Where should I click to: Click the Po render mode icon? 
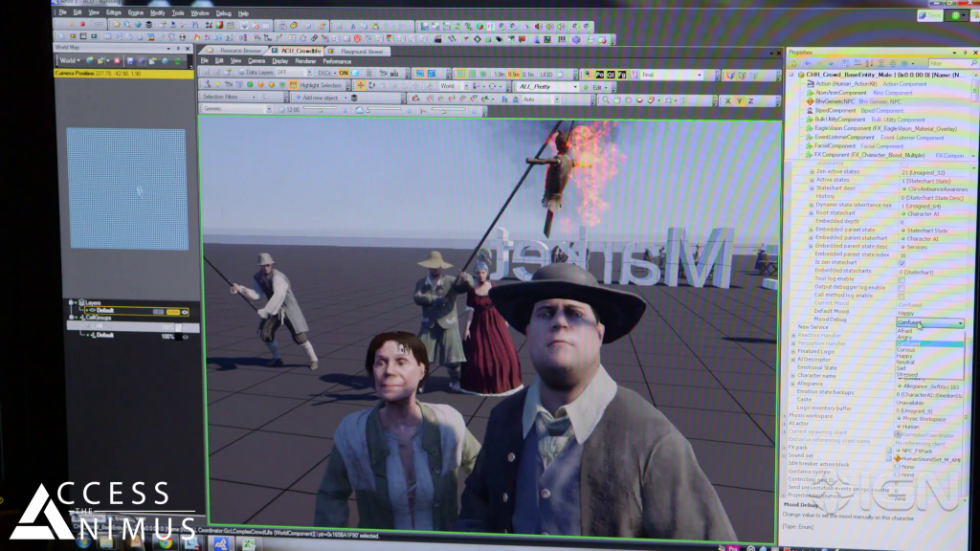599,74
